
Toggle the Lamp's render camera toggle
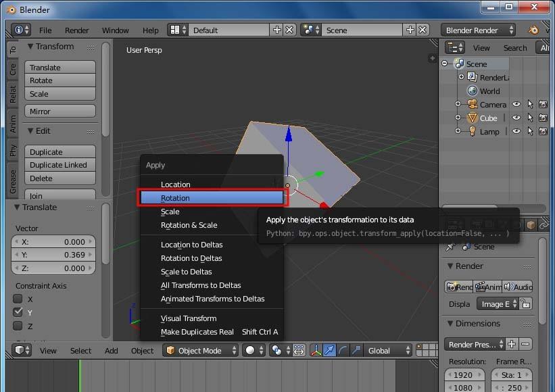tap(544, 131)
